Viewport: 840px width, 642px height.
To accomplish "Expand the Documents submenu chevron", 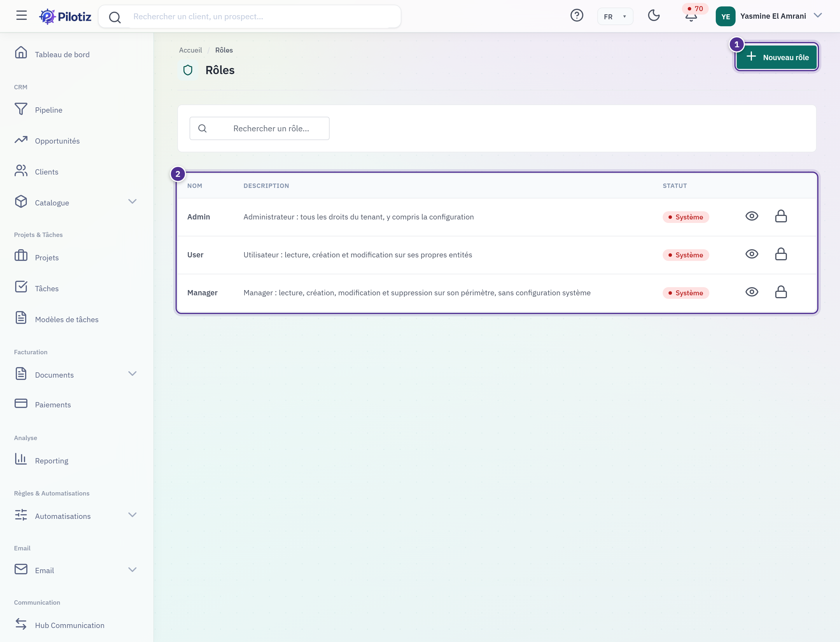I will [x=132, y=373].
